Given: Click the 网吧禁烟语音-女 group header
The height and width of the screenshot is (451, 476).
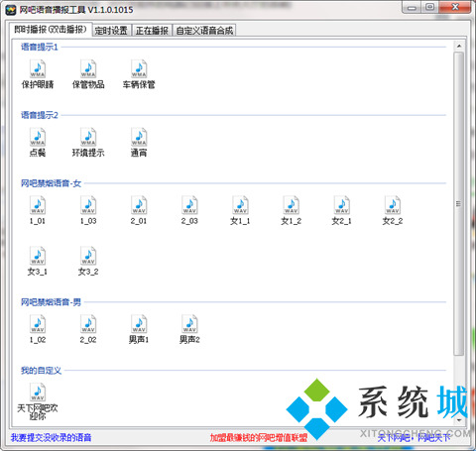Looking at the screenshot, I should (51, 183).
